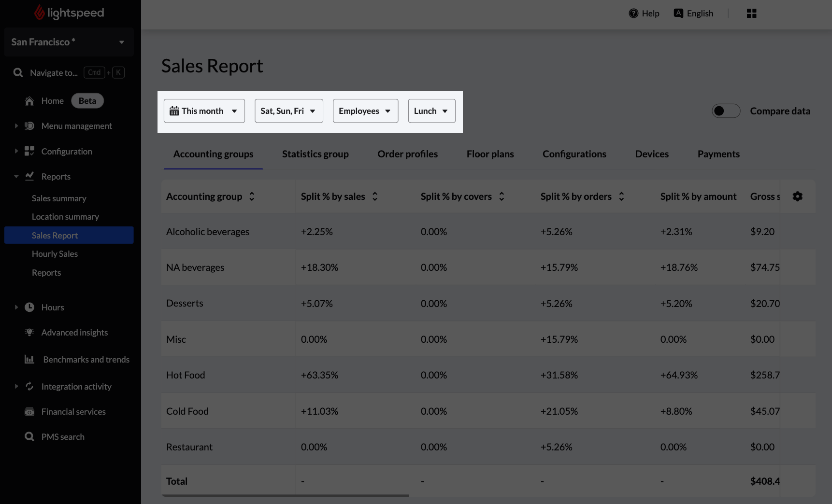Image resolution: width=832 pixels, height=504 pixels.
Task: Click the Hours clock icon
Action: [29, 307]
